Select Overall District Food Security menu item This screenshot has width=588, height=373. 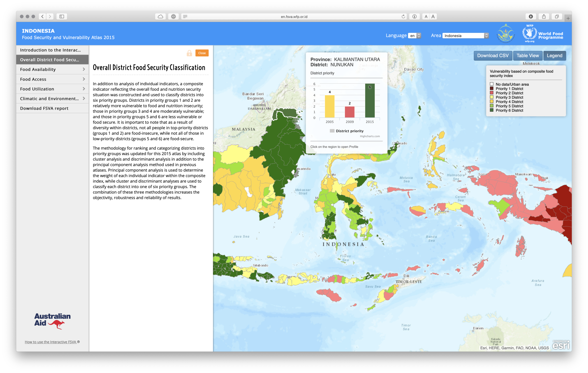click(52, 60)
